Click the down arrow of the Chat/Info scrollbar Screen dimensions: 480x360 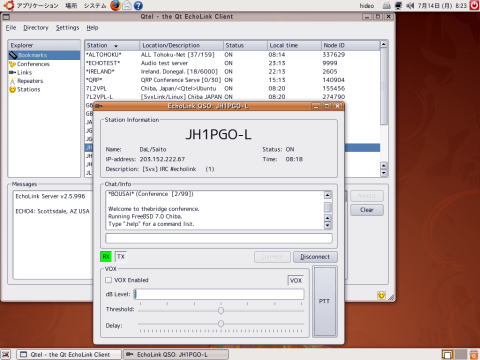[328, 225]
